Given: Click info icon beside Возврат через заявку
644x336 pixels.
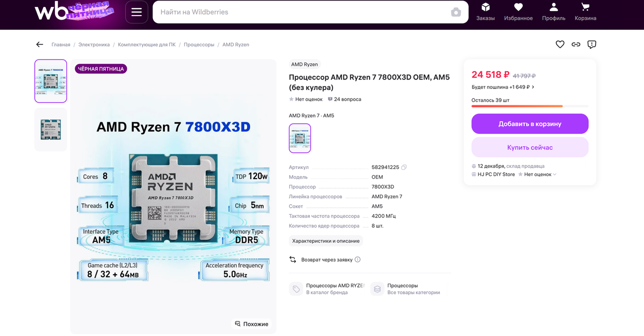Looking at the screenshot, I should (358, 260).
